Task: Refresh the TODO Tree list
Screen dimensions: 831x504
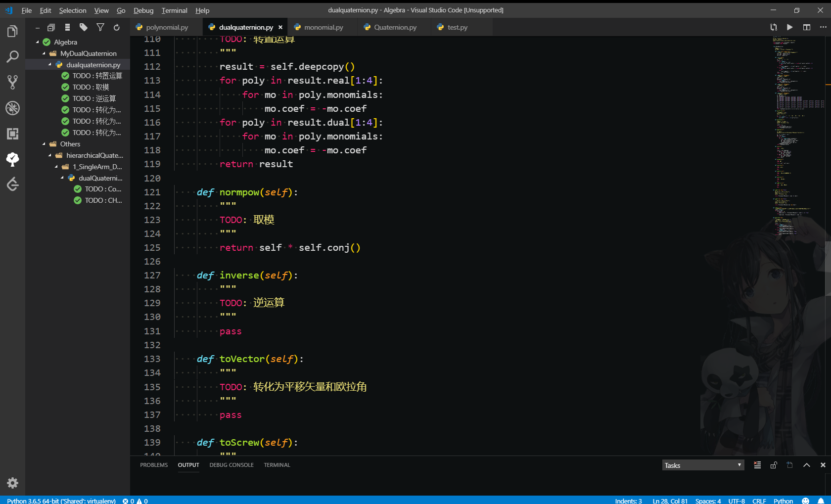Action: (117, 27)
